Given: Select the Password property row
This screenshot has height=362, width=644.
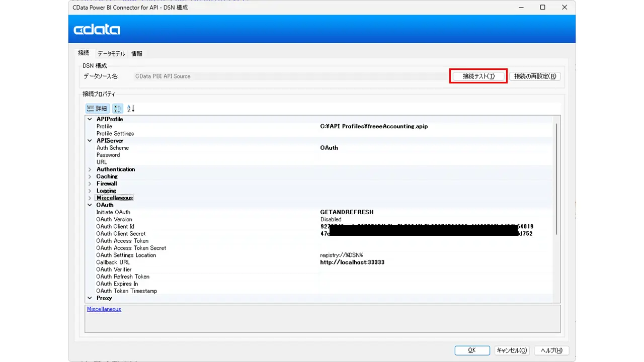Looking at the screenshot, I should [x=319, y=155].
